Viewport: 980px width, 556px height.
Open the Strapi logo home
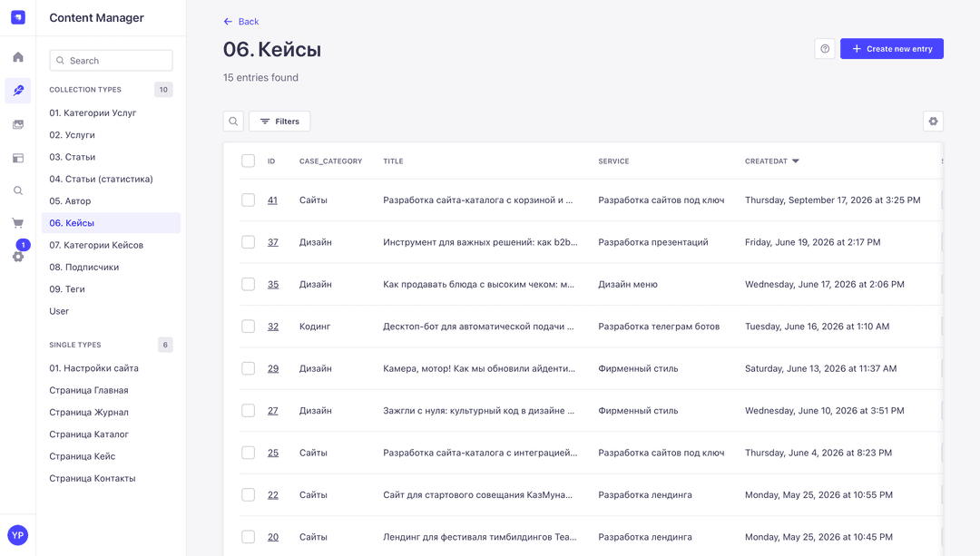[18, 17]
